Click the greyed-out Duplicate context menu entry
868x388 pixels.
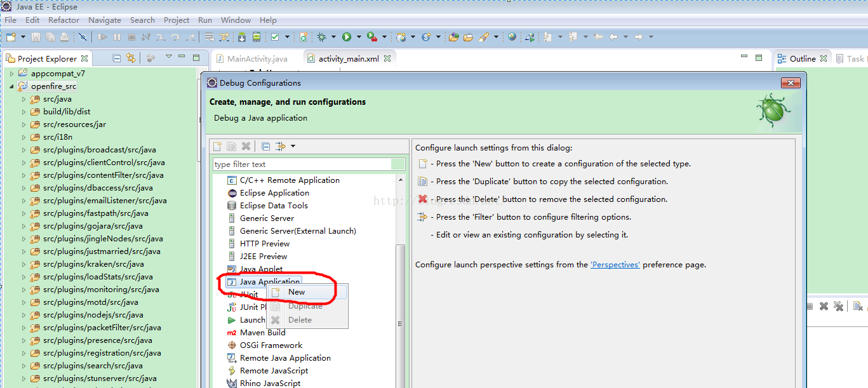[307, 306]
